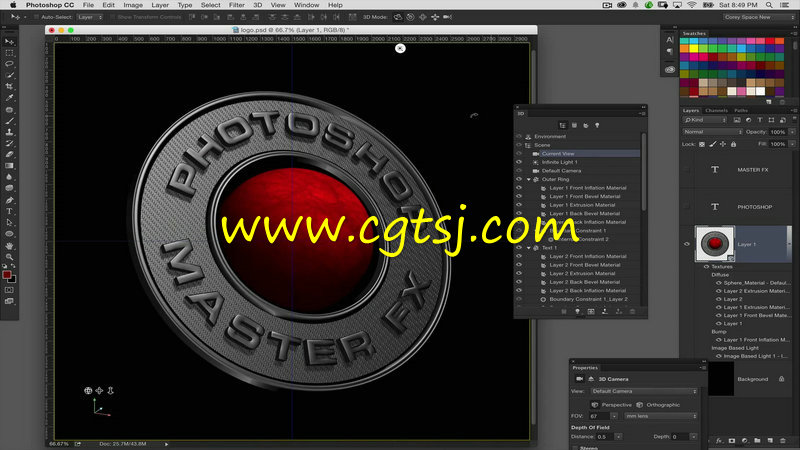The image size is (800, 450).
Task: Show the MASTER FX text layer
Action: click(687, 169)
